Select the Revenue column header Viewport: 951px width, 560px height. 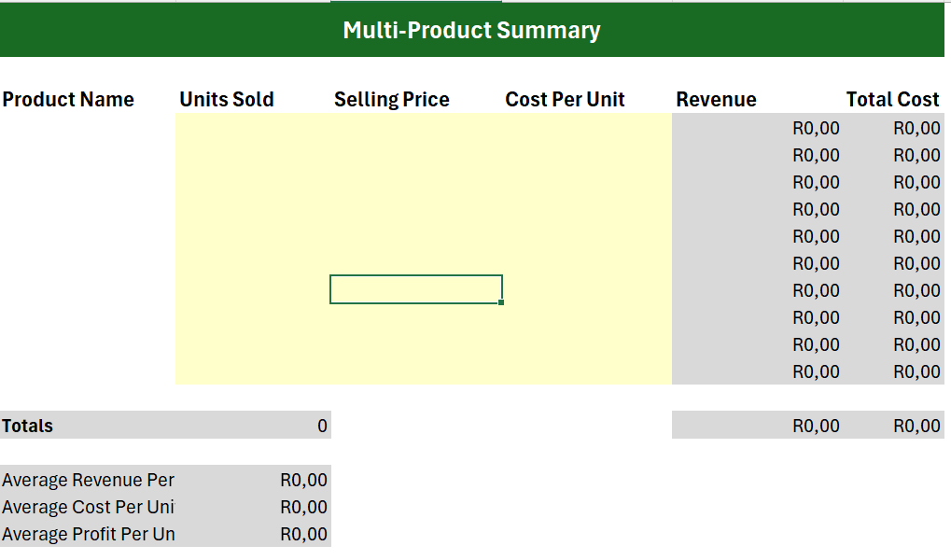tap(716, 99)
